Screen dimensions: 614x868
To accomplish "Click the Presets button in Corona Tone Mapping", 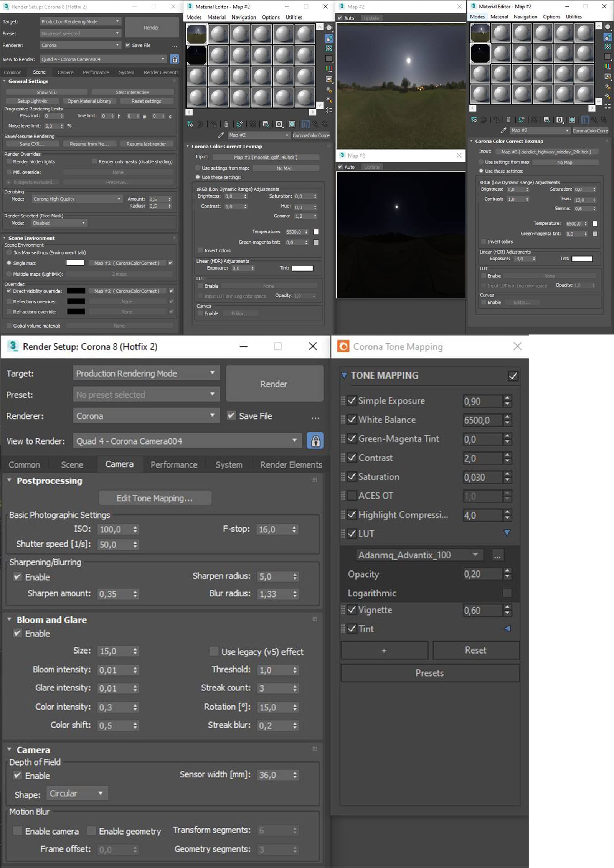I will (x=429, y=673).
